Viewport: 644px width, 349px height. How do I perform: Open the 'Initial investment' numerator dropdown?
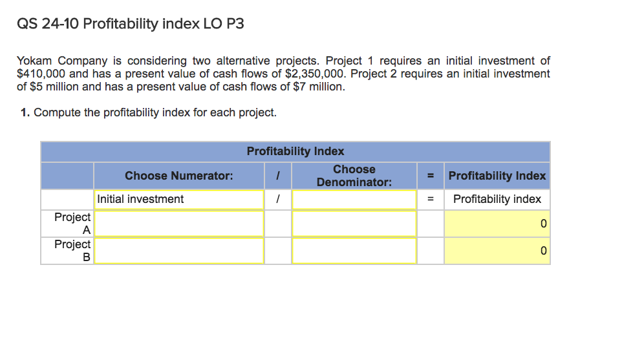(179, 199)
